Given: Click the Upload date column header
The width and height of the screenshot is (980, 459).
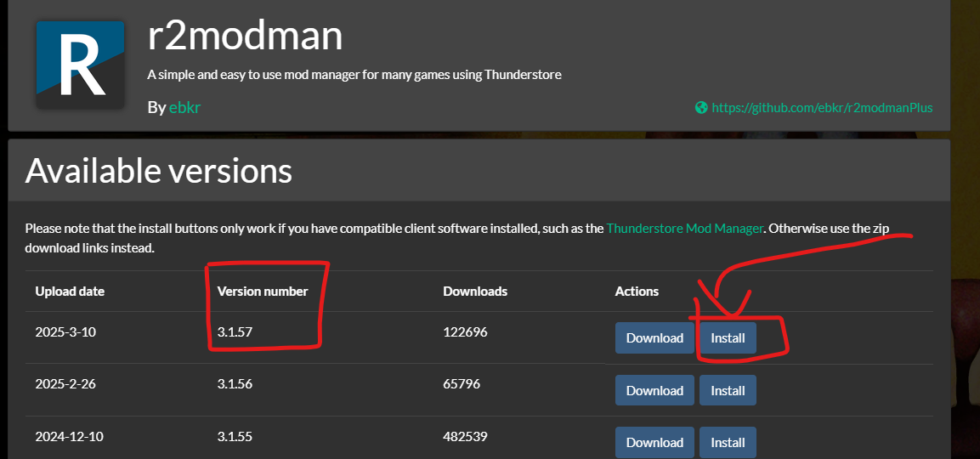Looking at the screenshot, I should 70,292.
